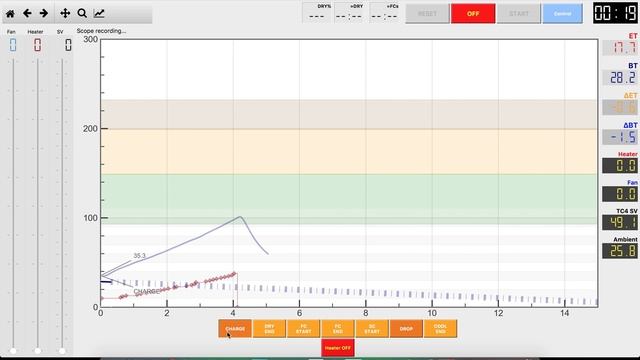Mark the FC START event

pos(303,329)
